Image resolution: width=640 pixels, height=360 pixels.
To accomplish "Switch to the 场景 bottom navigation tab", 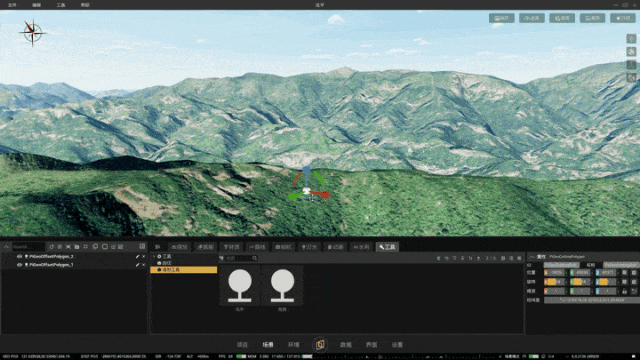I will [268, 345].
